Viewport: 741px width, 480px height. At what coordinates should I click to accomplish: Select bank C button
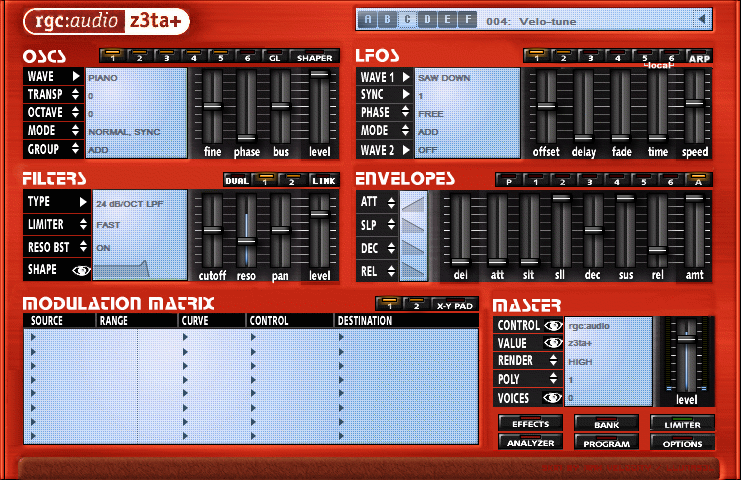pyautogui.click(x=407, y=19)
